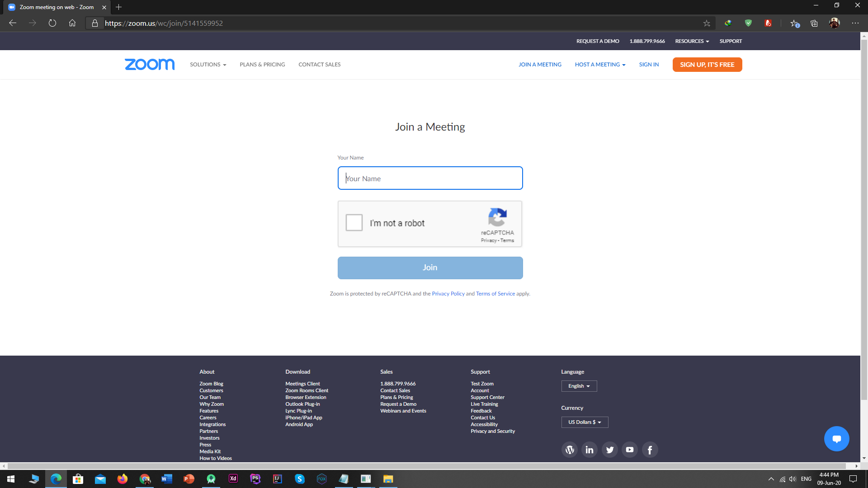Expand the Solutions dropdown menu

(208, 65)
